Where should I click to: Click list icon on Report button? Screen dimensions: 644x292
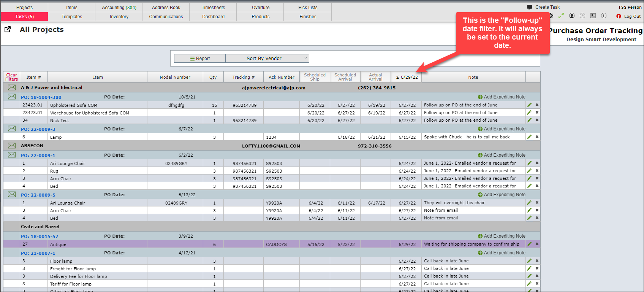point(192,59)
